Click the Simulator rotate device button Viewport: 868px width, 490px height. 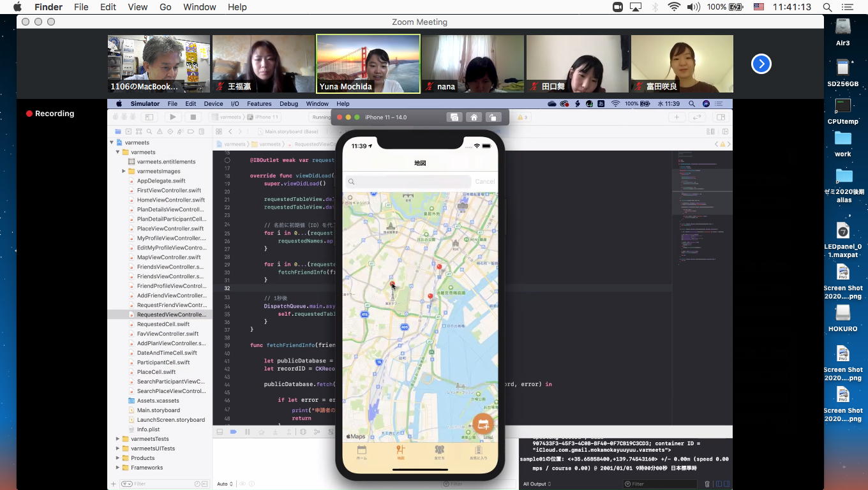click(x=493, y=117)
